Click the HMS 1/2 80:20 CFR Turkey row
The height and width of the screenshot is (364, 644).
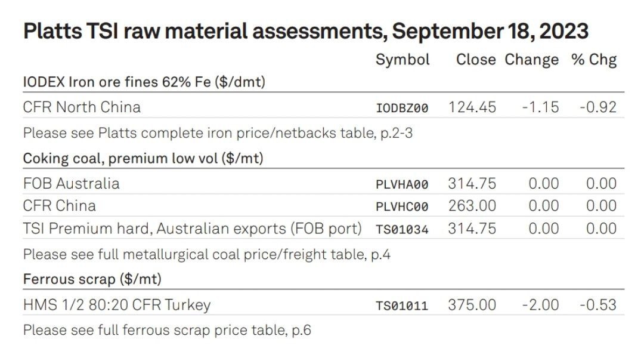pos(324,305)
